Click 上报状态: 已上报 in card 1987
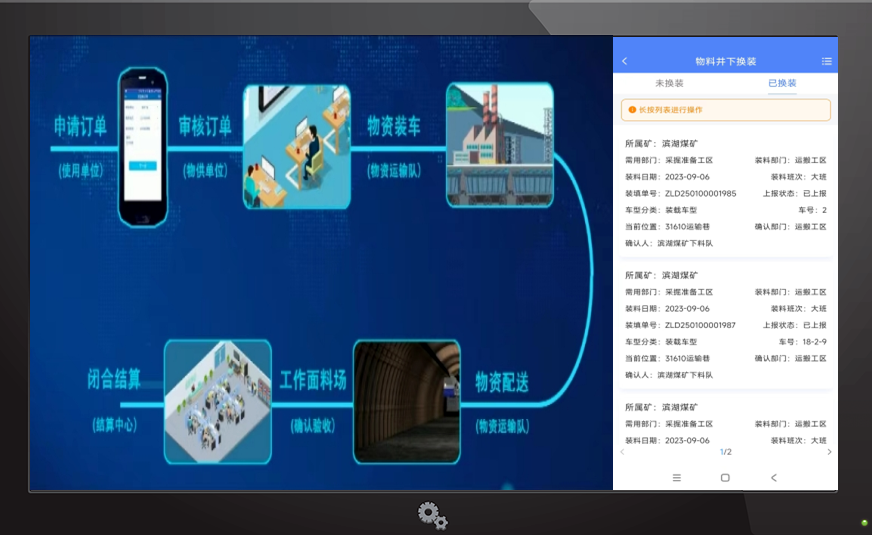Viewport: 872px width, 535px height. click(x=795, y=325)
